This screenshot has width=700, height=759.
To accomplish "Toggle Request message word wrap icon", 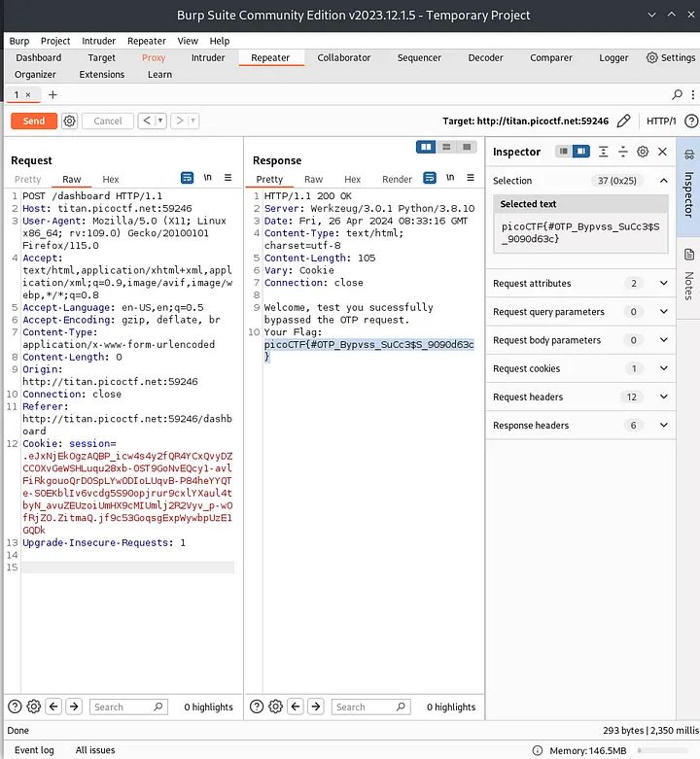I will coord(187,178).
